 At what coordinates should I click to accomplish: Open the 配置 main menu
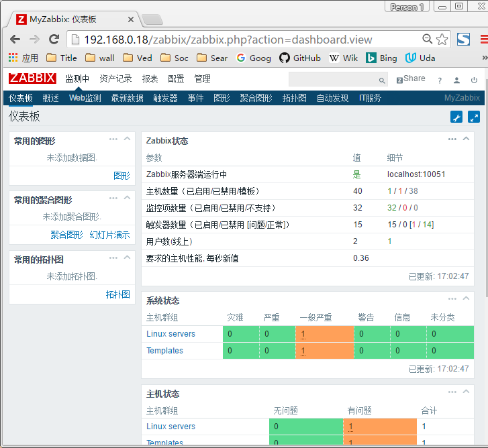[x=176, y=78]
